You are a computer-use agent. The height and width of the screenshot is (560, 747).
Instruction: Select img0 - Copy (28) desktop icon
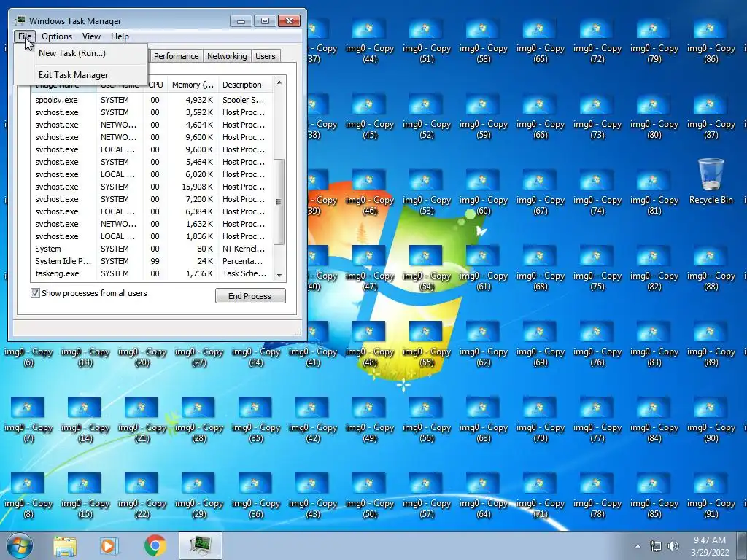[198, 420]
